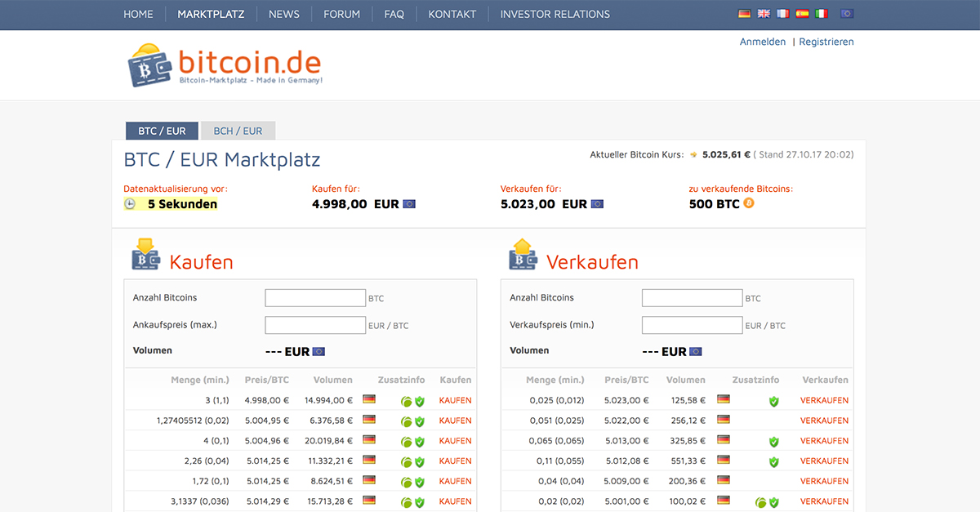Click KAUFEN for the 5.004,96 € offer
Screen dimensions: 980x512
(456, 441)
